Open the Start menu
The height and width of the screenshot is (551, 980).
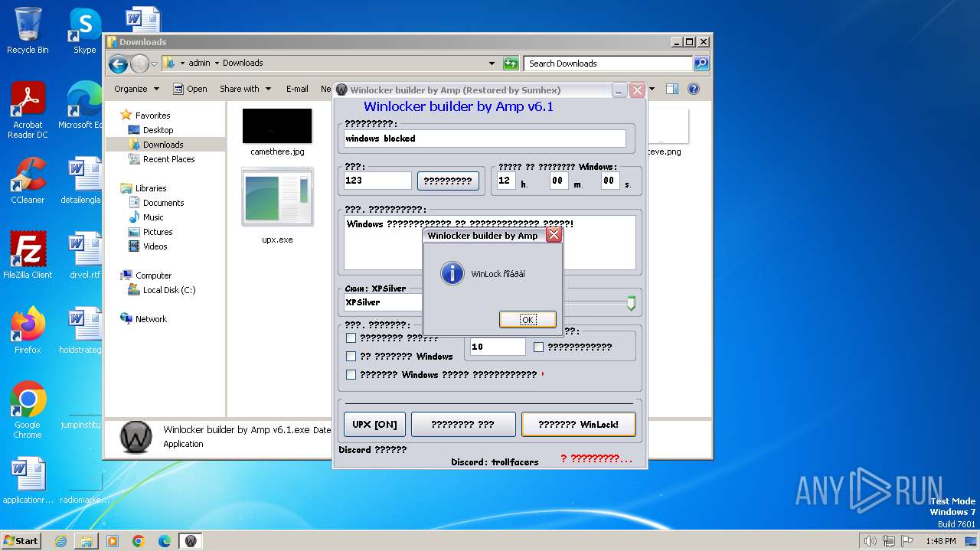click(x=21, y=540)
